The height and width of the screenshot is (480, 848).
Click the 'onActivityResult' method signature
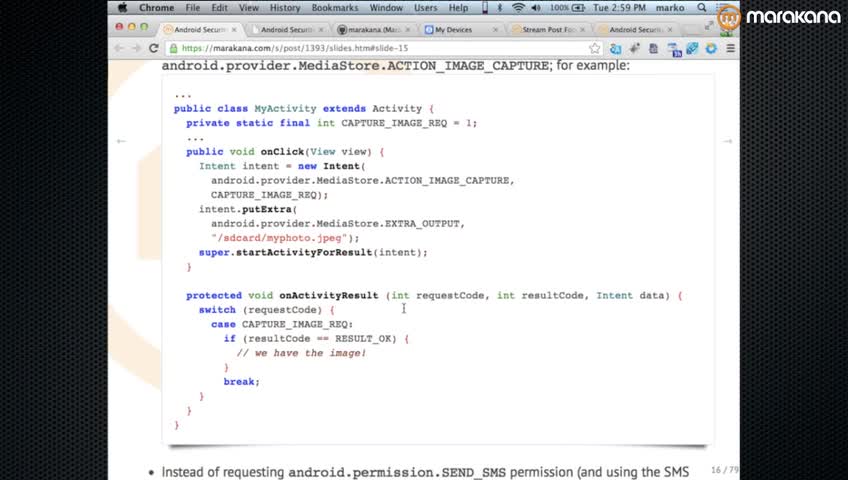434,296
